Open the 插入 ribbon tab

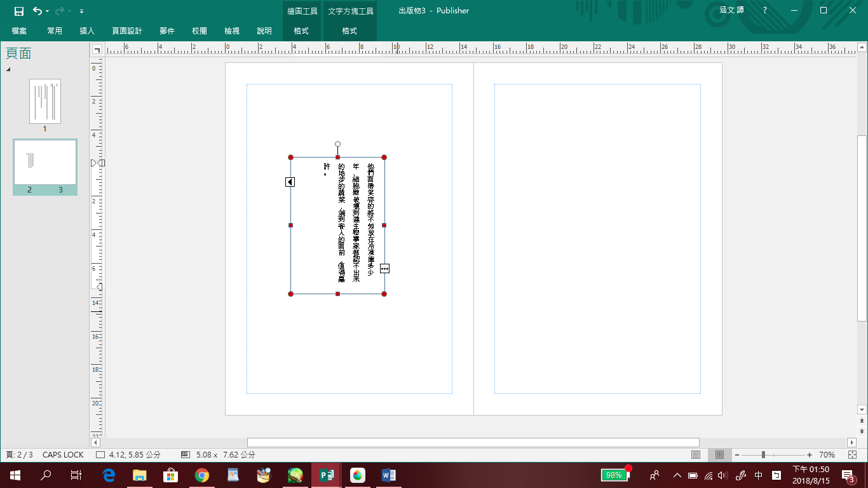(87, 31)
